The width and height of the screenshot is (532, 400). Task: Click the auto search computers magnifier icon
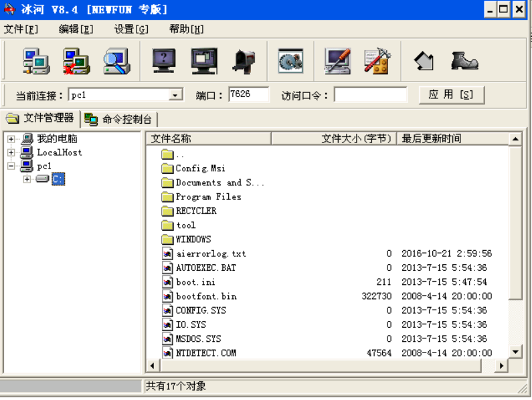(x=116, y=61)
